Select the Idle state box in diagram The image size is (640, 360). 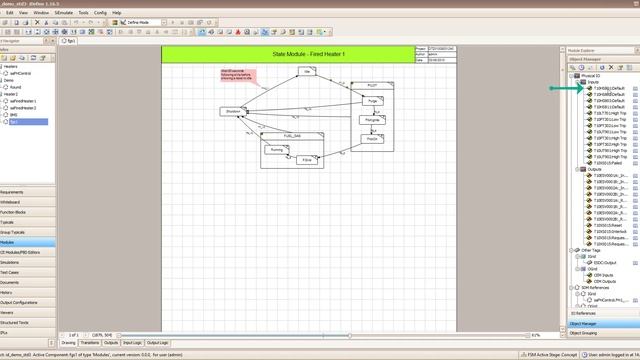[x=307, y=71]
